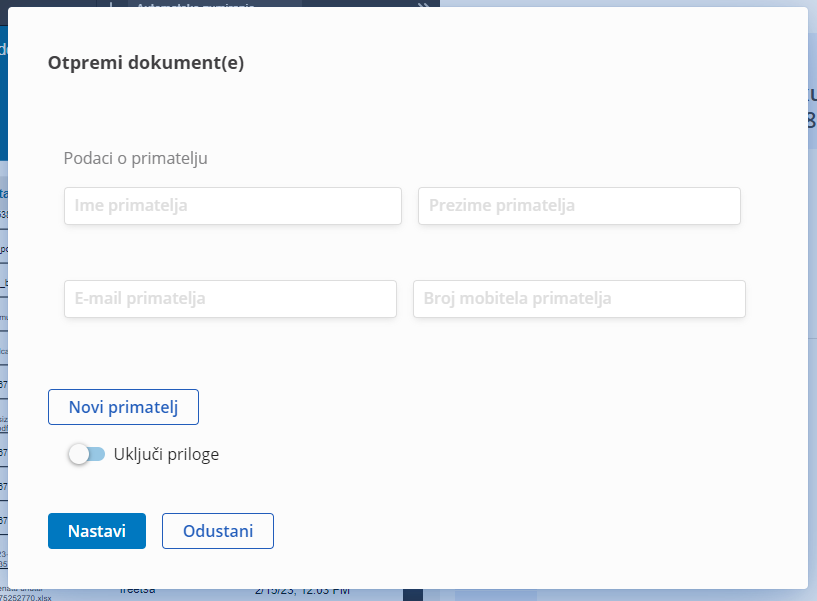
Task: Click the dimmed backdrop right of the dialog
Action: click(812, 313)
